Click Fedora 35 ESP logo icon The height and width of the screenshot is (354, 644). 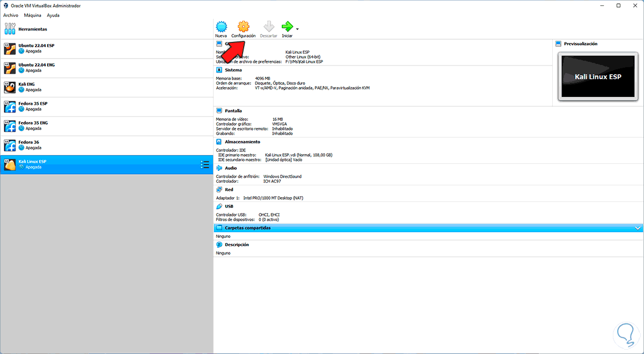[10, 106]
